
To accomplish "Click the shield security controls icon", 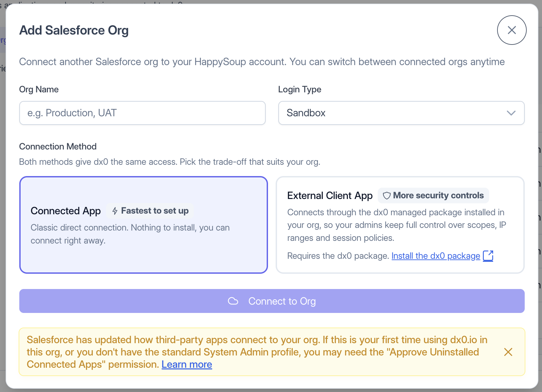I will pyautogui.click(x=387, y=196).
